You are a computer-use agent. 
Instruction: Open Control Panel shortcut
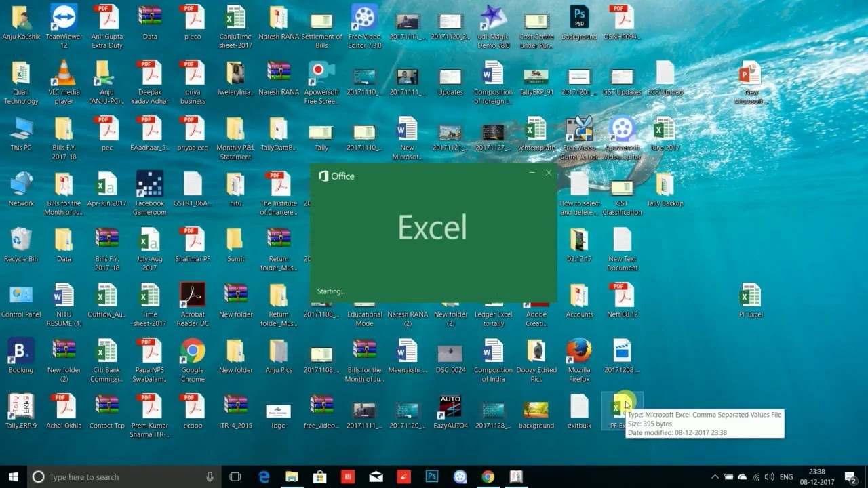pyautogui.click(x=21, y=301)
